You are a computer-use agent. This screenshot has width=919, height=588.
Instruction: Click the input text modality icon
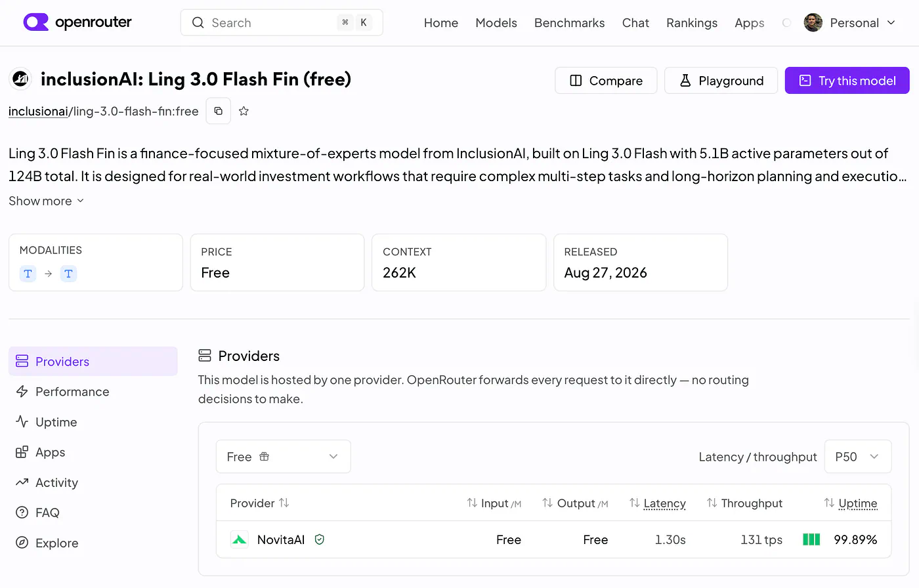[28, 274]
